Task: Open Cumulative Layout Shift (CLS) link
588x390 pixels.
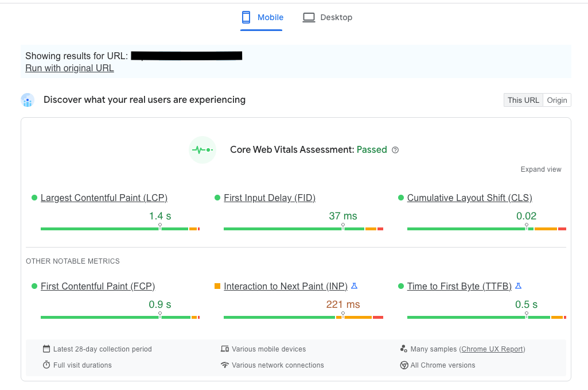Action: click(469, 198)
